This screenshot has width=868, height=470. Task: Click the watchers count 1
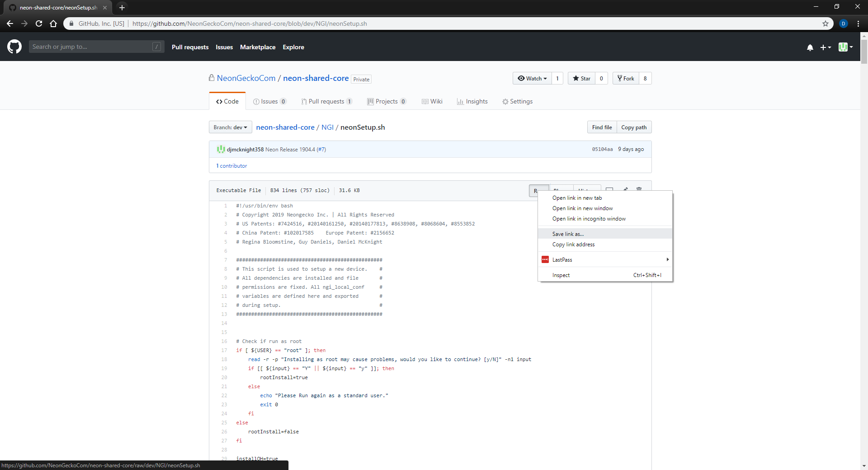click(557, 78)
